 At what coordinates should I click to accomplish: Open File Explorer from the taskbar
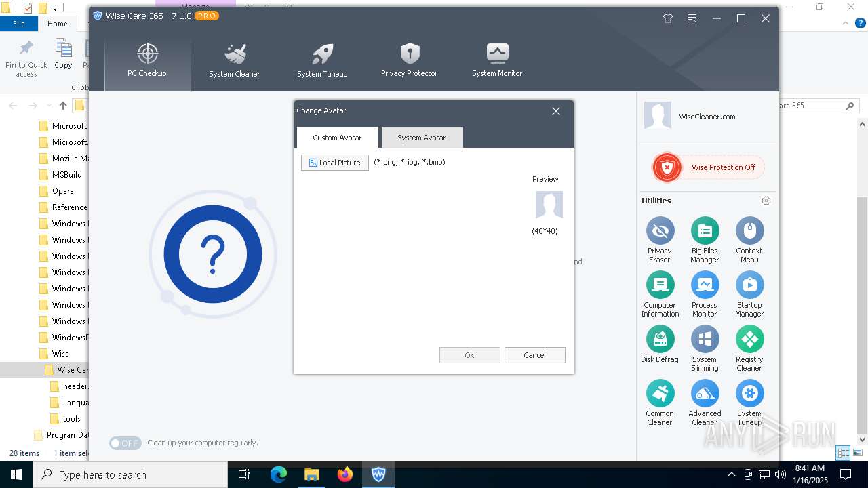tap(312, 474)
